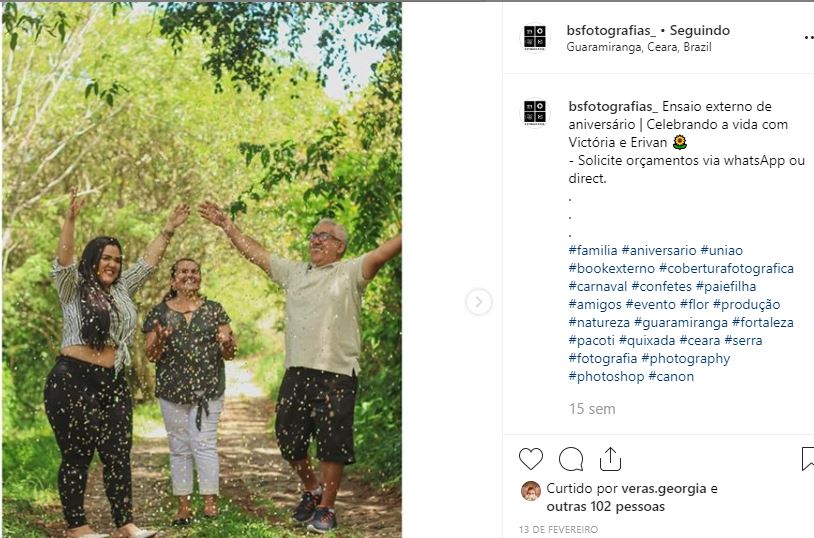Open the #guaramiranga hashtag

pos(681,322)
